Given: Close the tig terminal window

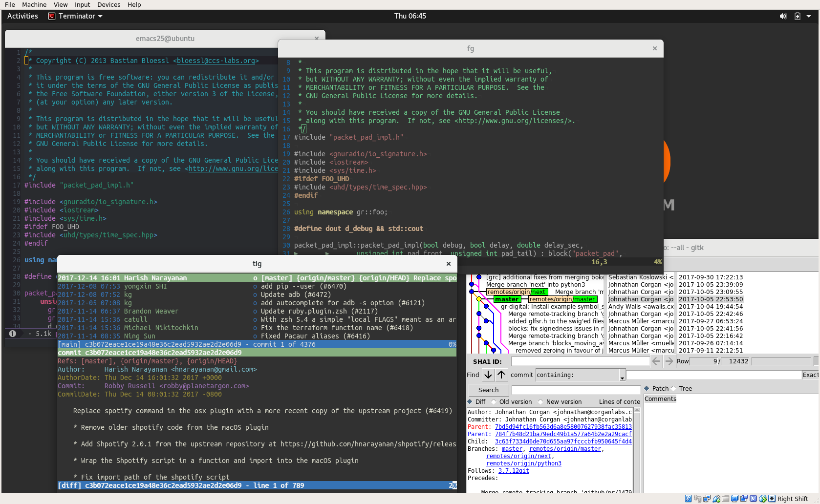Looking at the screenshot, I should [449, 264].
